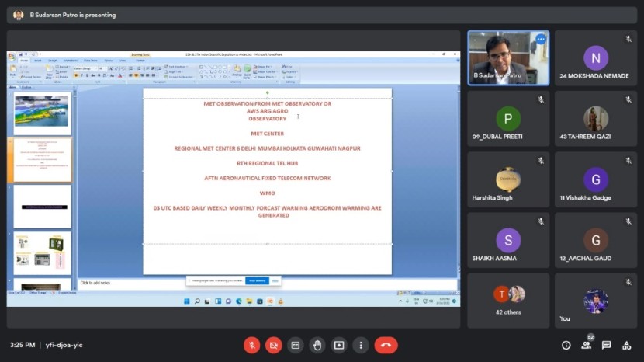
Task: Open the three-dot more options menu
Action: point(361,345)
